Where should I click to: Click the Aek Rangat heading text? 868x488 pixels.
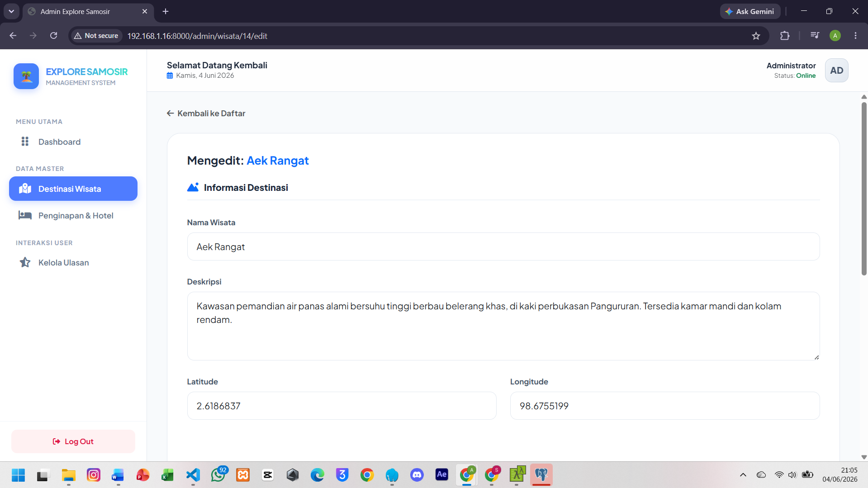pyautogui.click(x=278, y=161)
